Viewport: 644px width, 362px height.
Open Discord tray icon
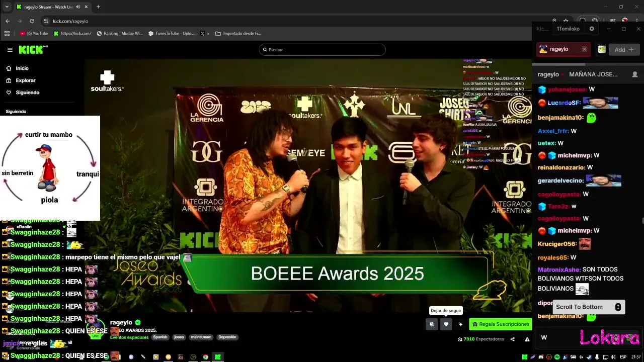pyautogui.click(x=541, y=357)
